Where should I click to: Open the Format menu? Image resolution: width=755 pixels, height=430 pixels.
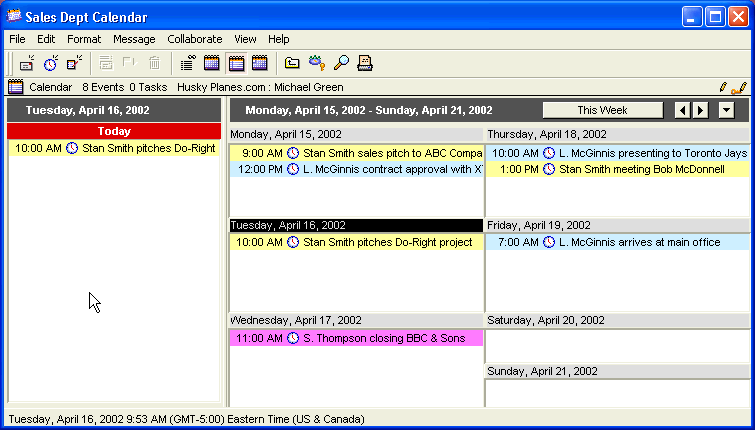(x=84, y=39)
